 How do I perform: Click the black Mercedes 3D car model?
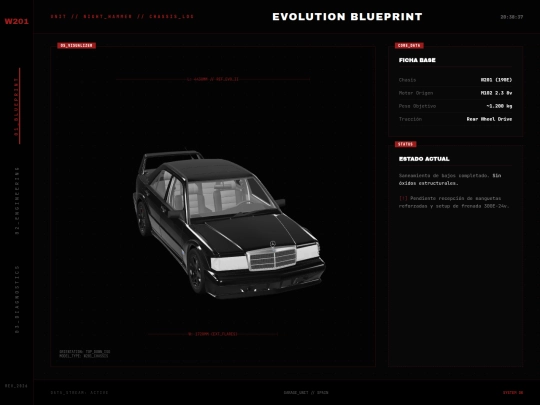point(229,225)
